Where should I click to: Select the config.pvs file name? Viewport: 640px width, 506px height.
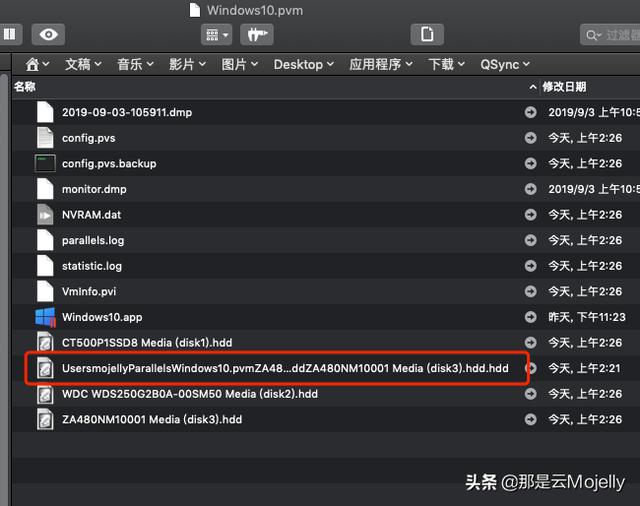pos(89,138)
